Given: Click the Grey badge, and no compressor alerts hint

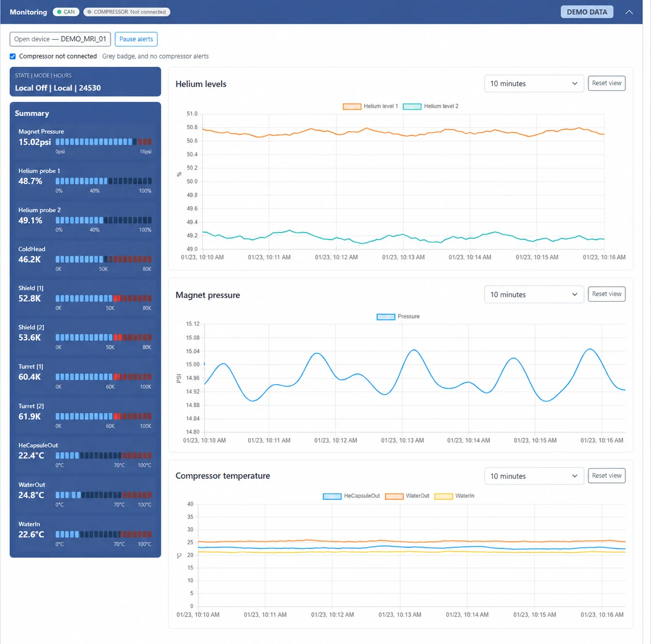Looking at the screenshot, I should [155, 56].
